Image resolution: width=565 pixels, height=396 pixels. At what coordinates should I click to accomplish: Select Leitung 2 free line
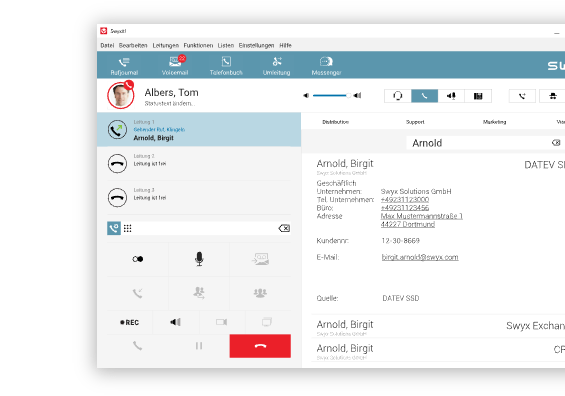199,164
